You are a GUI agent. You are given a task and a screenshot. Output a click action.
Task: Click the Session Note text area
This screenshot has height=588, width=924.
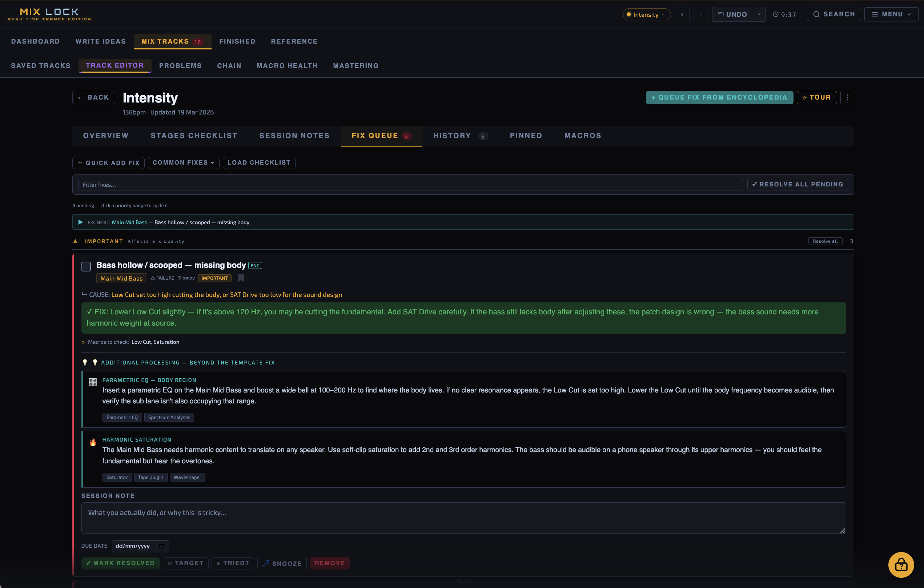pyautogui.click(x=463, y=518)
